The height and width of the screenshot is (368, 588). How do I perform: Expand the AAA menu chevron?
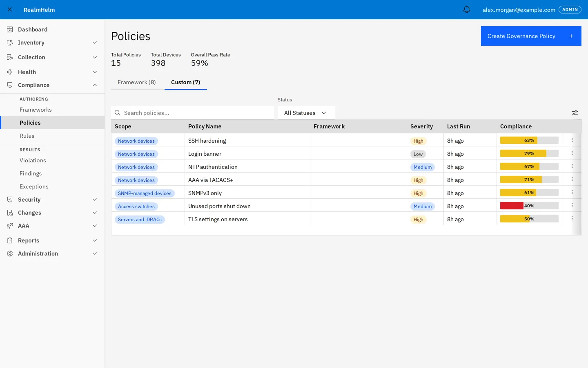point(95,226)
